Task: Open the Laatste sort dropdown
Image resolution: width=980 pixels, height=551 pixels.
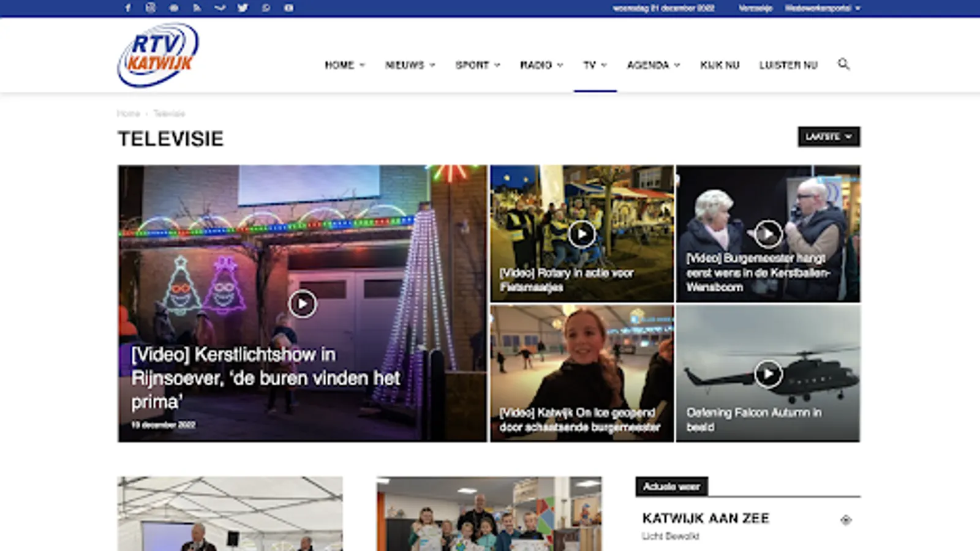Action: click(829, 137)
